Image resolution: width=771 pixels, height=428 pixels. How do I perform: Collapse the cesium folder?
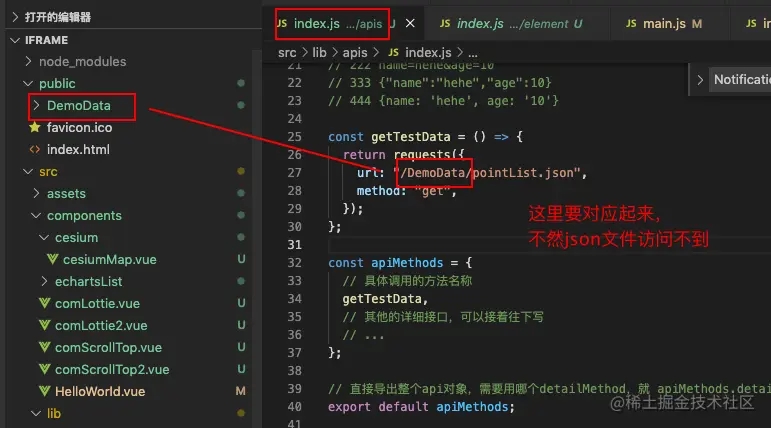point(44,238)
